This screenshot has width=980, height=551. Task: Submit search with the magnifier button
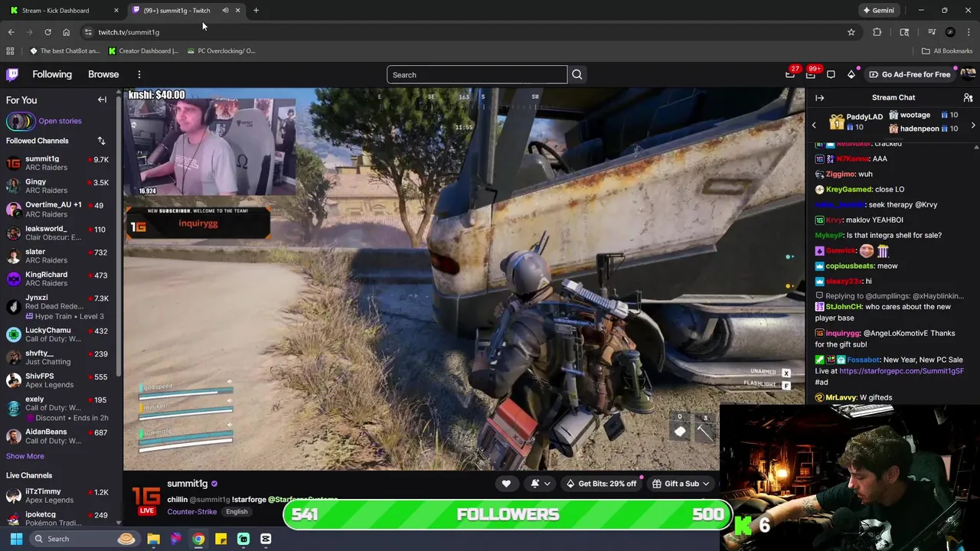tap(577, 74)
